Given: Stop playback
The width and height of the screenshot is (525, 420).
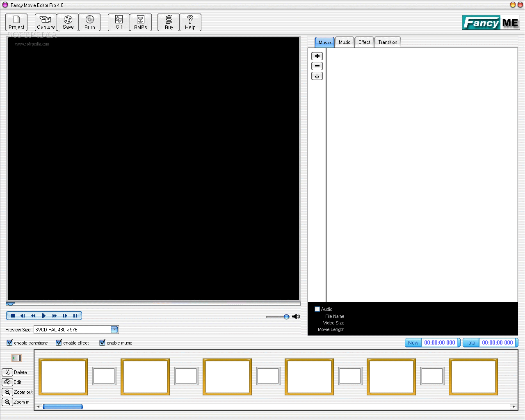Looking at the screenshot, I should 13,315.
